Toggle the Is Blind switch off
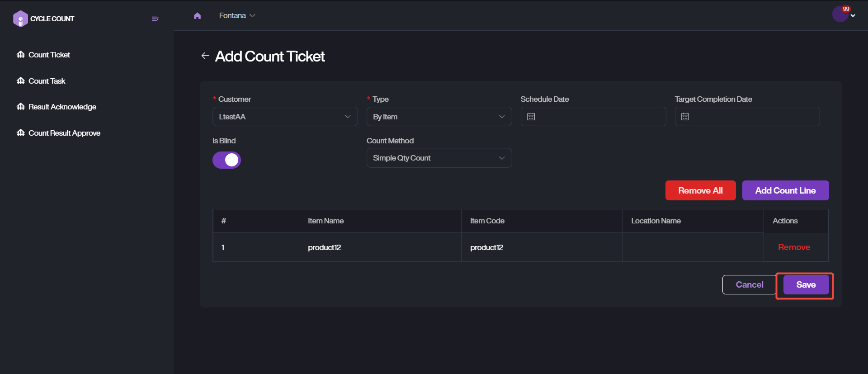Screen dimensions: 868x374 pos(226,160)
